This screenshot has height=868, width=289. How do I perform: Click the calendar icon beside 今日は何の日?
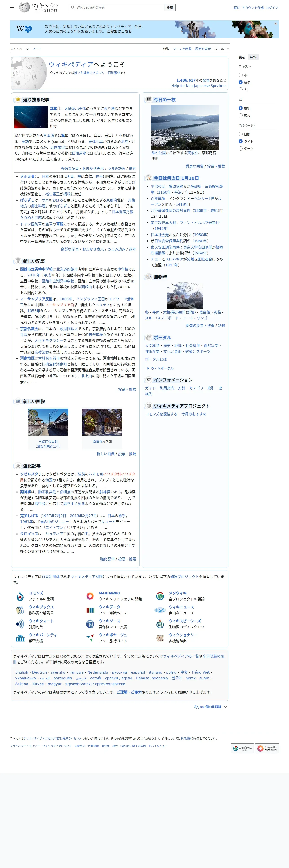coord(148,178)
